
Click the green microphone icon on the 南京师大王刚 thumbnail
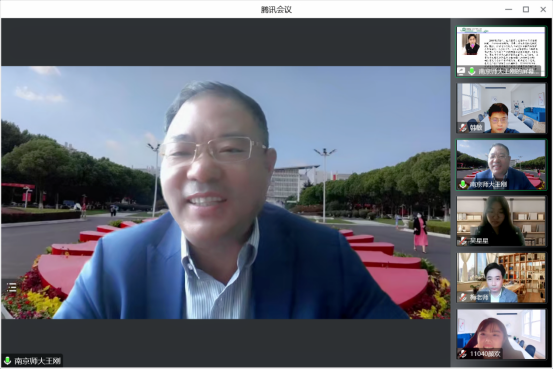463,184
